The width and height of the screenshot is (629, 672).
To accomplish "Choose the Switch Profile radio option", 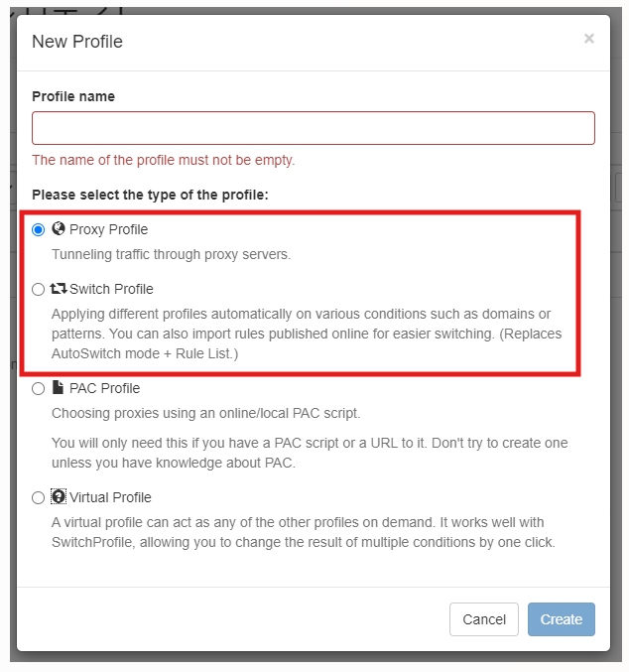I will (x=38, y=289).
